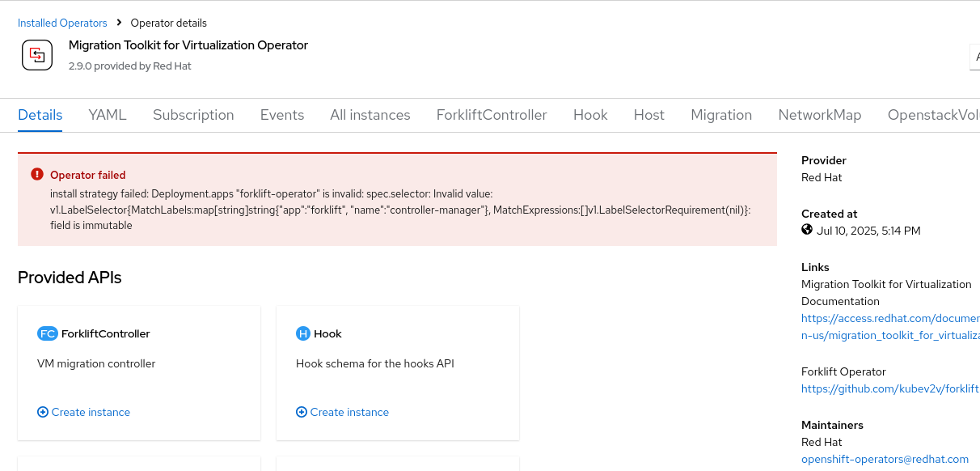Select the All instances tab
The image size is (980, 471).
[x=370, y=115]
